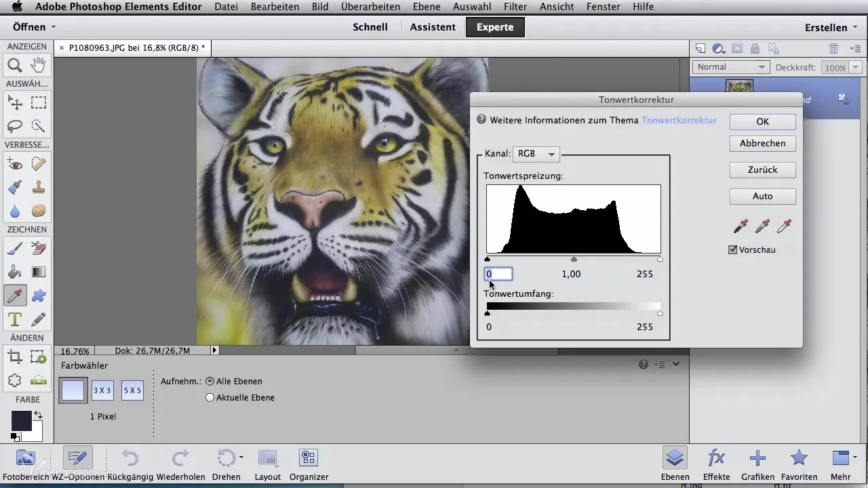Reset colors to default black and white

(x=14, y=437)
